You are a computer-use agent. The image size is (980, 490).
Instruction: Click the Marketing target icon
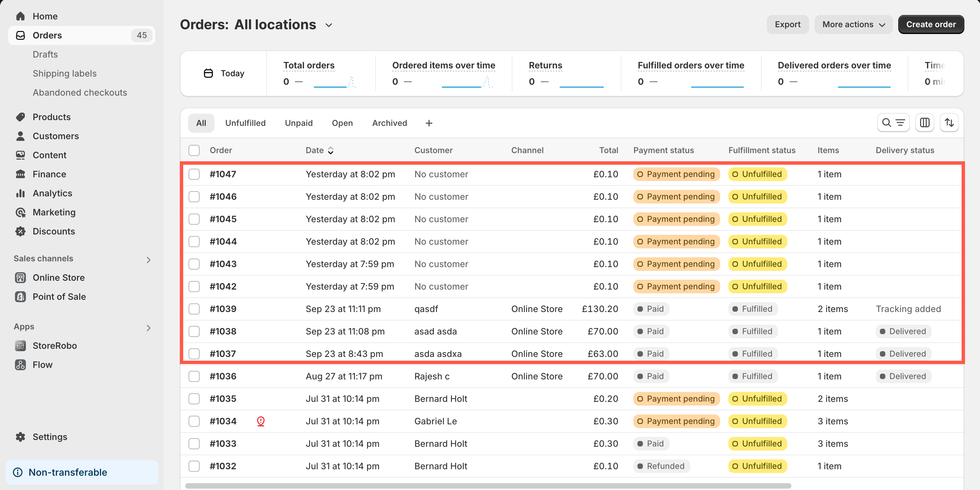[20, 212]
